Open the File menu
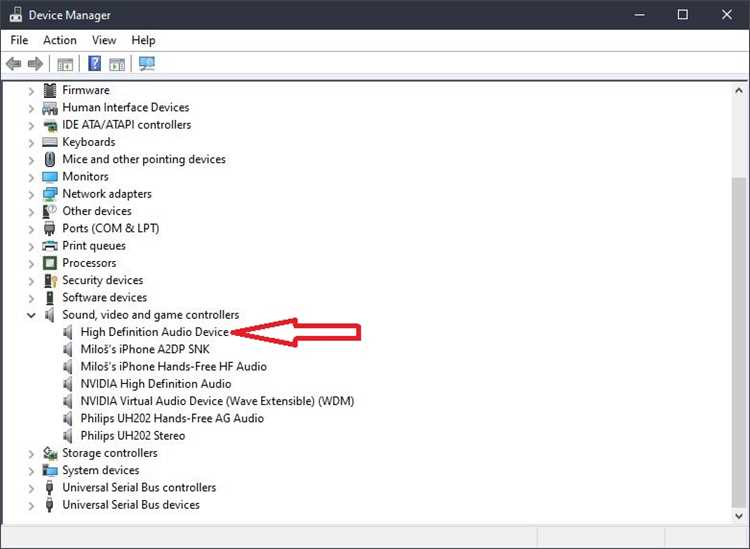Screen dimensions: 750x549 (x=19, y=40)
